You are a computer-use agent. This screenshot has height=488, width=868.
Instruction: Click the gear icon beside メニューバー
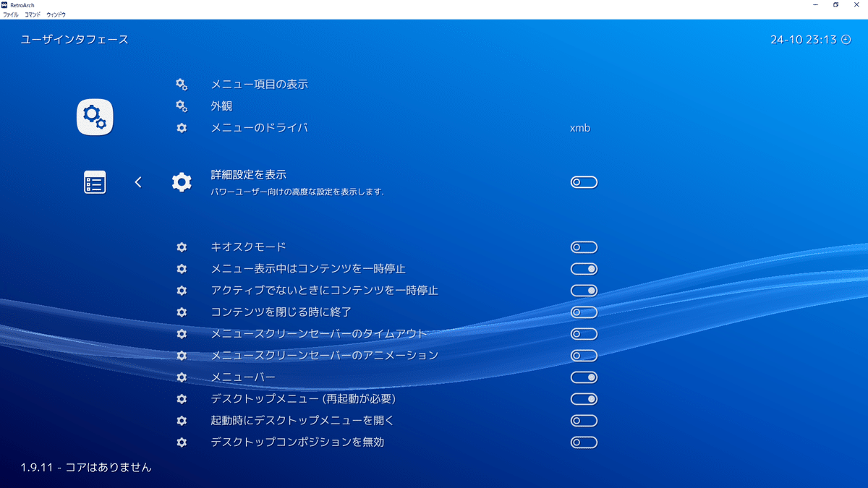[182, 377]
